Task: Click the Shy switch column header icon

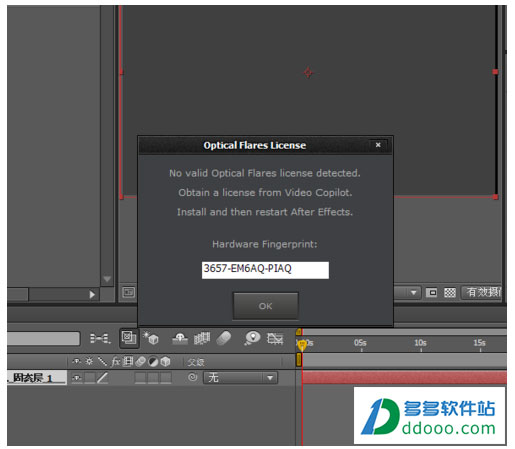Action: (77, 361)
